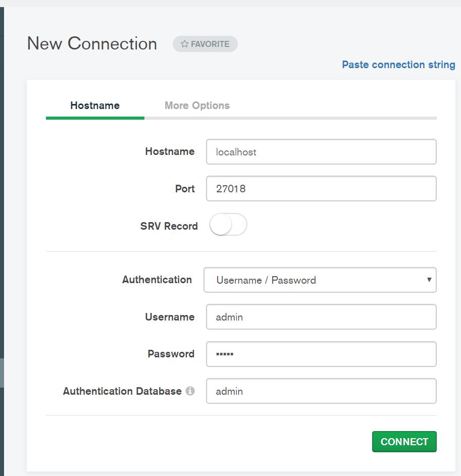
Task: Click the star icon on the Favorite button
Action: (184, 44)
